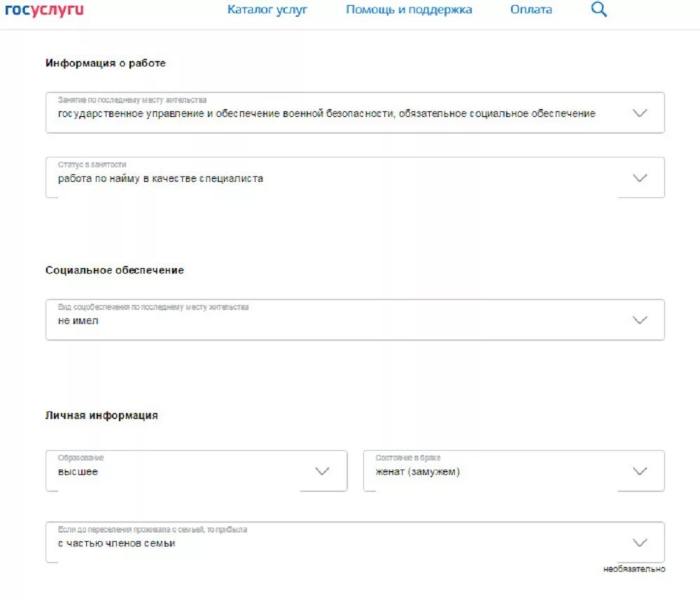The image size is (700, 599).
Task: Open the dropdown showing высшее
Action: [196, 471]
